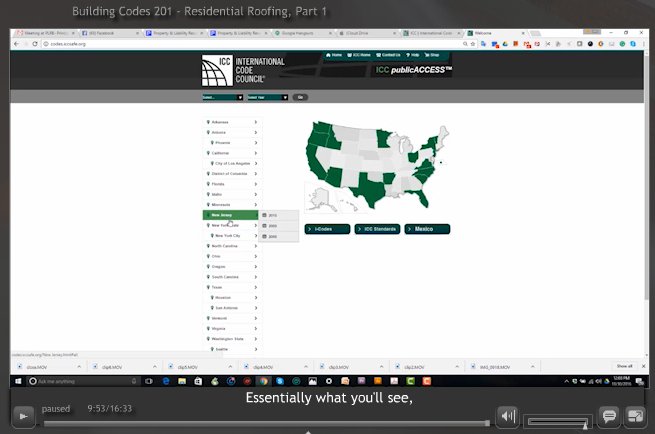Mute the video player volume
This screenshot has width=655, height=434.
click(508, 416)
